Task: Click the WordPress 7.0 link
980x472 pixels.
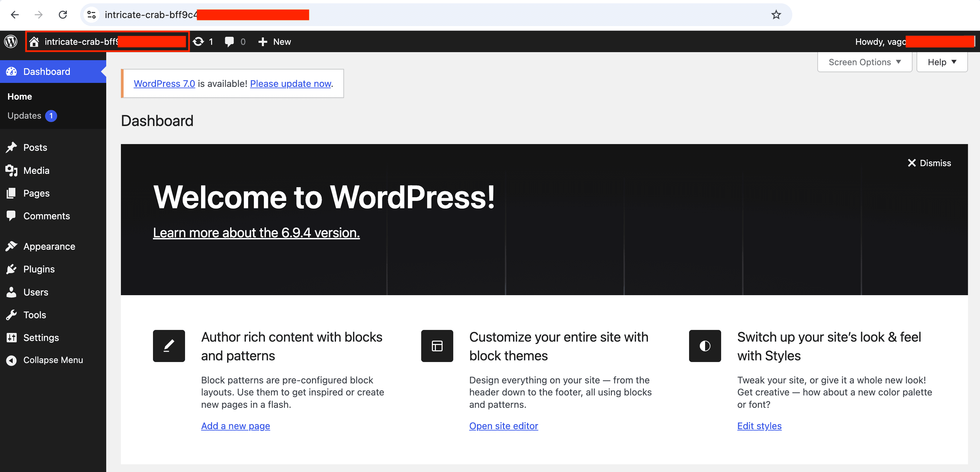Action: [x=164, y=83]
